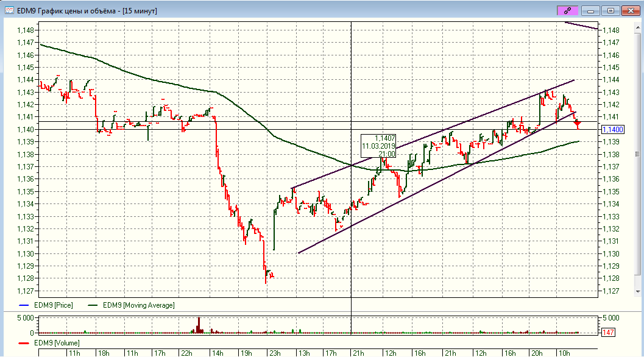Click the pink chain link button
Viewport: 644px width, 357px height.
coord(567,10)
